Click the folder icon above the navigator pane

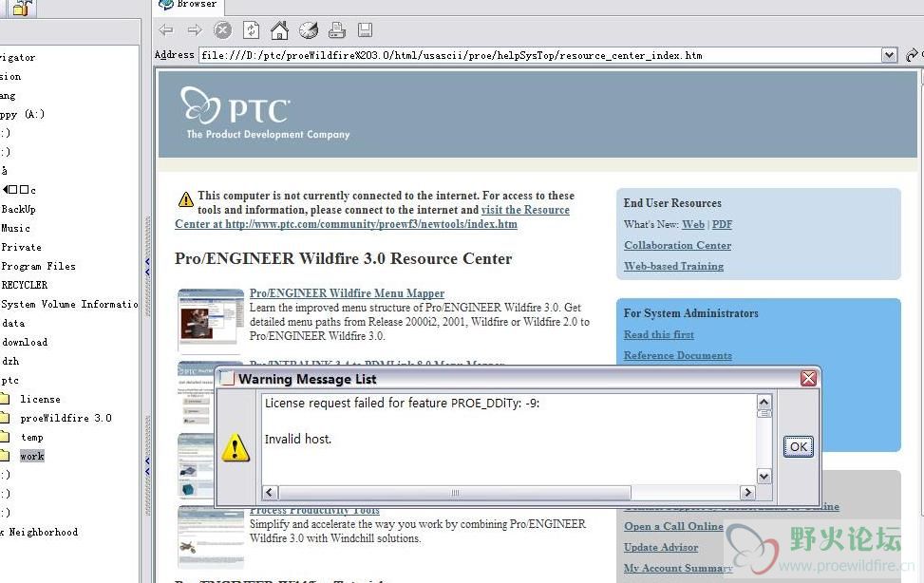22,8
